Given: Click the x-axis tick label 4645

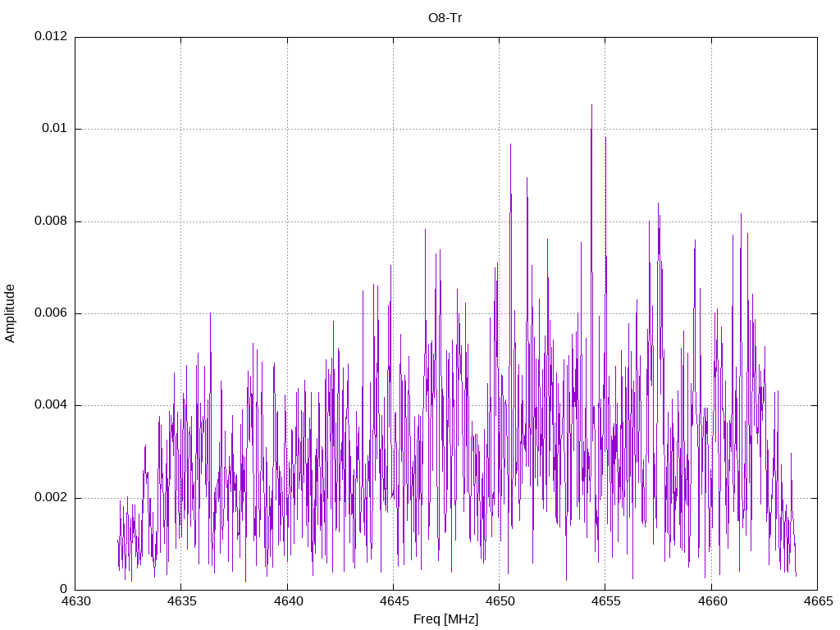Looking at the screenshot, I should [x=394, y=601].
